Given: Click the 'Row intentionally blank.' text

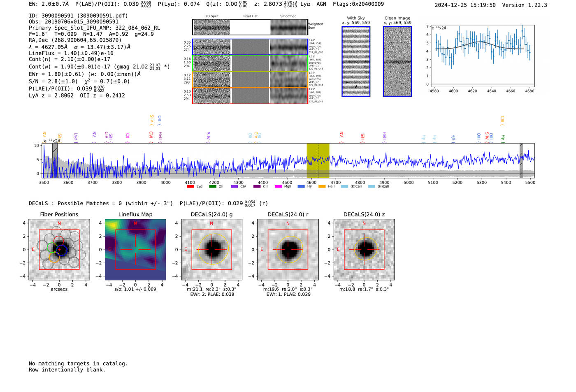Looking at the screenshot, I should [x=67, y=370].
